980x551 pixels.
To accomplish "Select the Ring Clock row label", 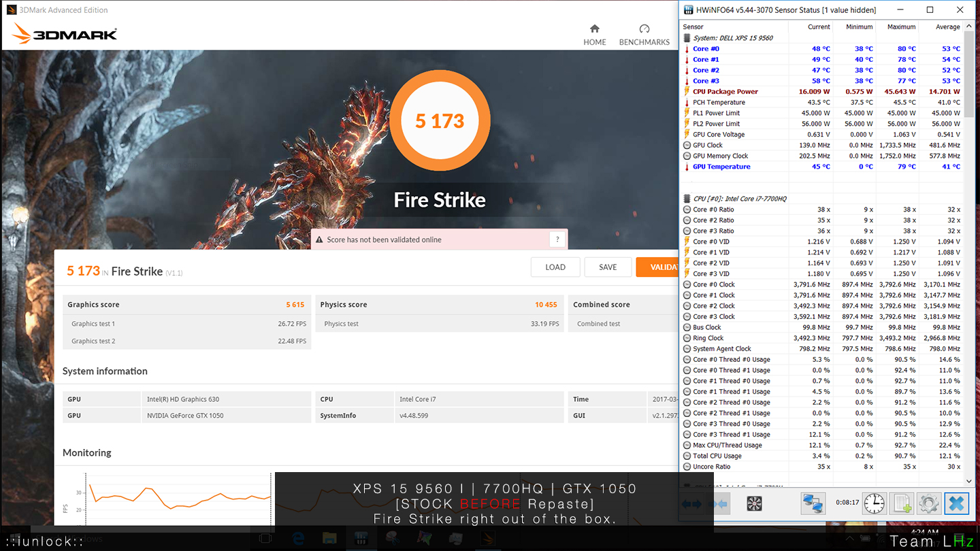I will pos(708,338).
